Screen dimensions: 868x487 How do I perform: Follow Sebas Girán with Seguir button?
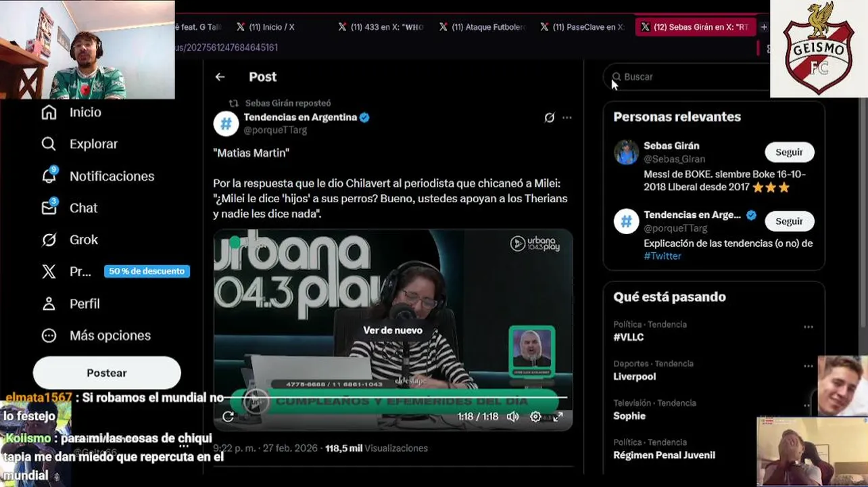coord(789,152)
